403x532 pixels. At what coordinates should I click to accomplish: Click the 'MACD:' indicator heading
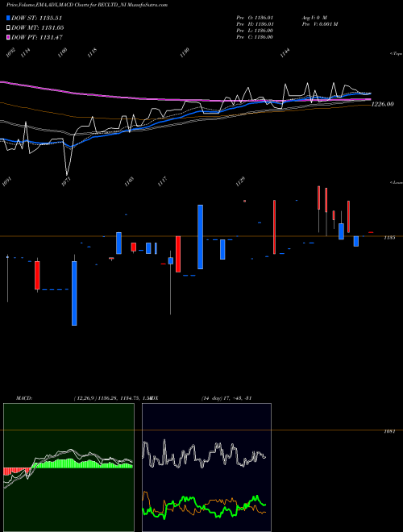pyautogui.click(x=24, y=398)
